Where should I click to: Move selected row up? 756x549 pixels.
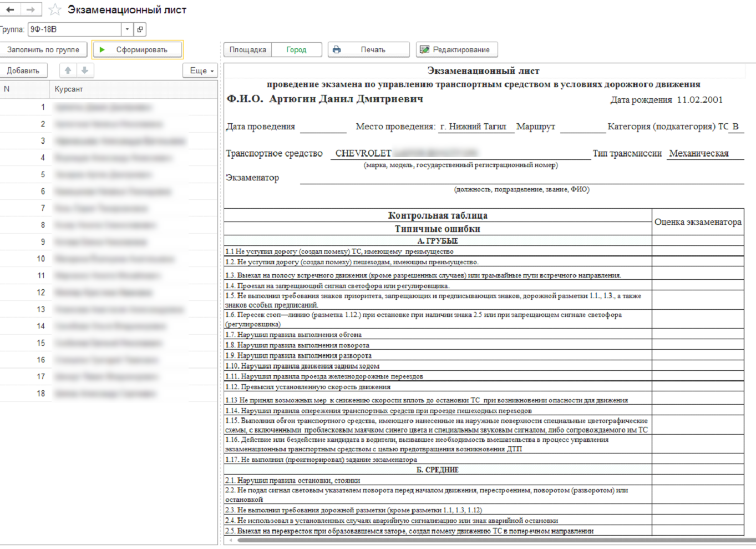[68, 70]
